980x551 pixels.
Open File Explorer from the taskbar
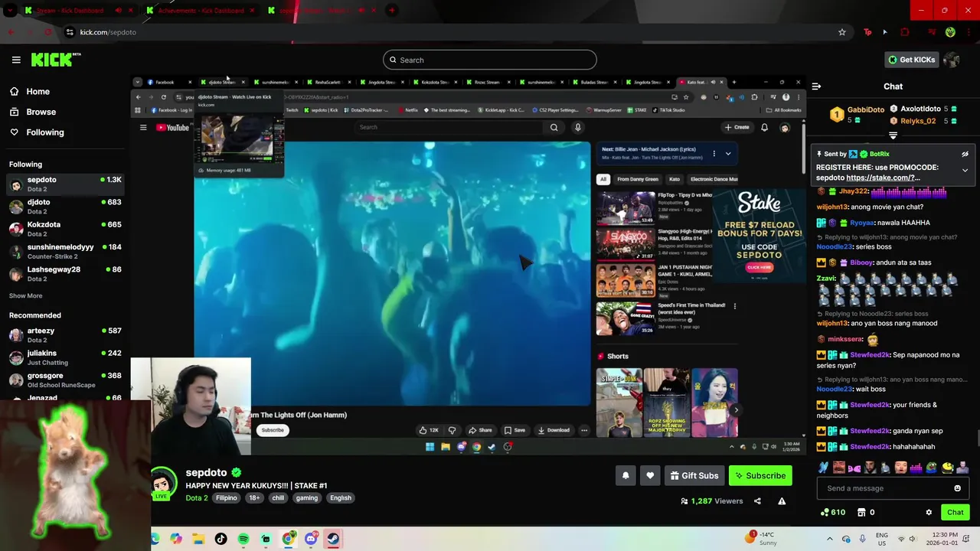(x=198, y=539)
